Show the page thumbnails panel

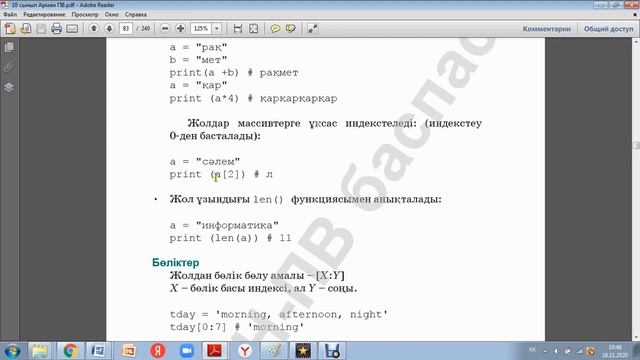pos(9,47)
